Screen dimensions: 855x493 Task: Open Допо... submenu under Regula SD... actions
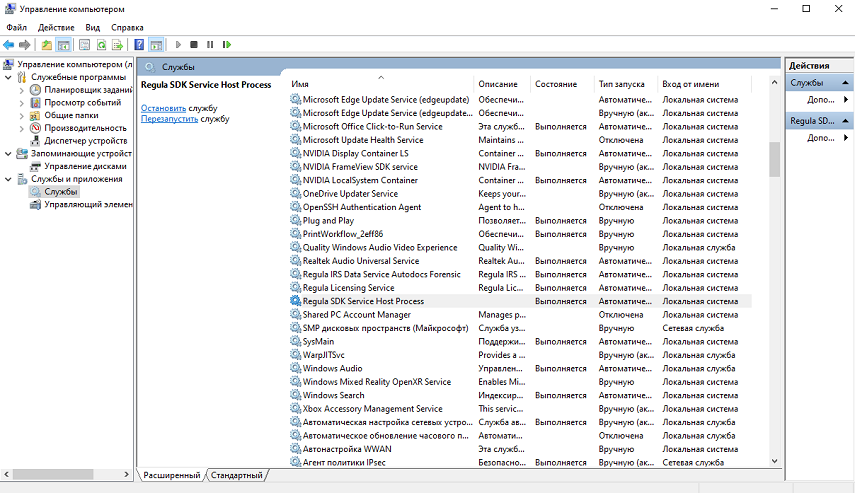pyautogui.click(x=819, y=138)
